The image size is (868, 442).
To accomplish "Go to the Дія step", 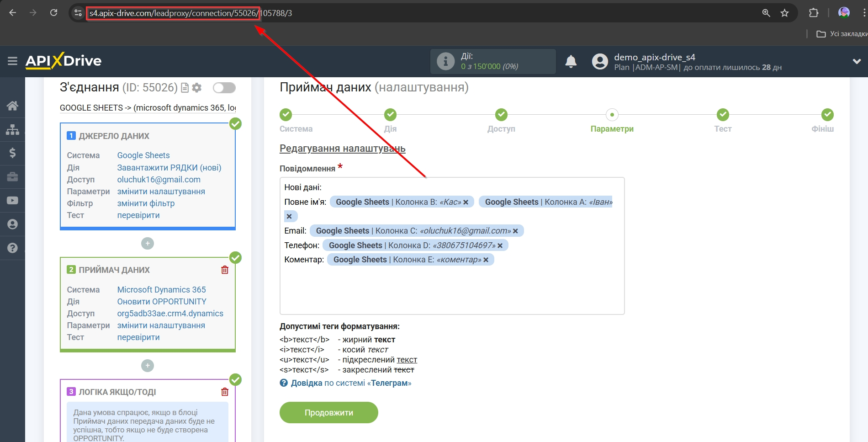I will pyautogui.click(x=390, y=115).
